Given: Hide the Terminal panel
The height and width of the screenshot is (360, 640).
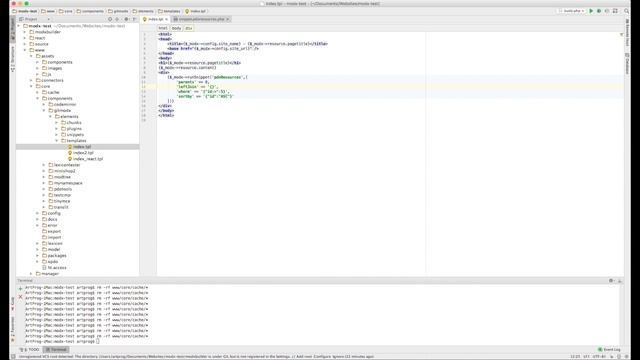Looking at the screenshot, I should (619, 281).
